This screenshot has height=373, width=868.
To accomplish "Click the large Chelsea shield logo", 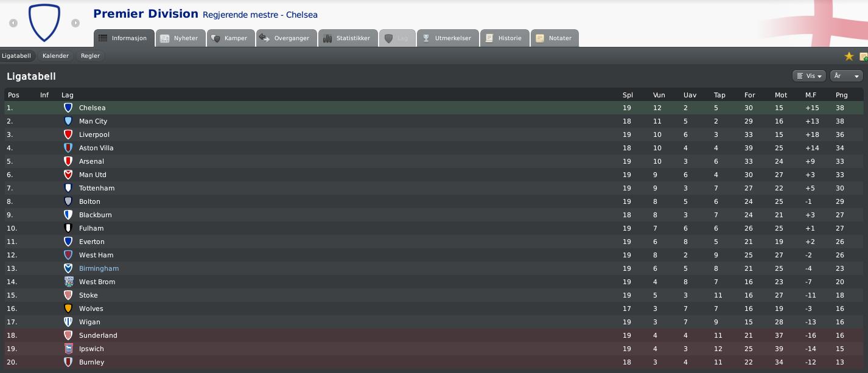I will click(x=44, y=23).
